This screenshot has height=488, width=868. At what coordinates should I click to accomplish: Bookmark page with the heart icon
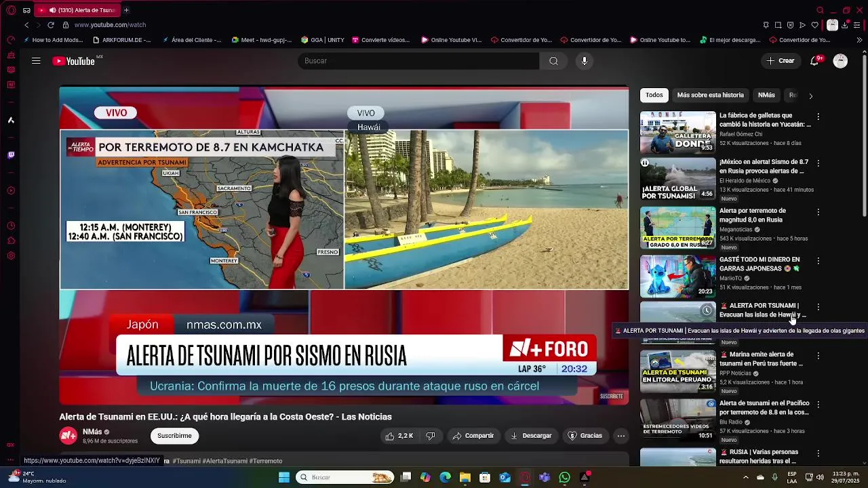(x=815, y=25)
